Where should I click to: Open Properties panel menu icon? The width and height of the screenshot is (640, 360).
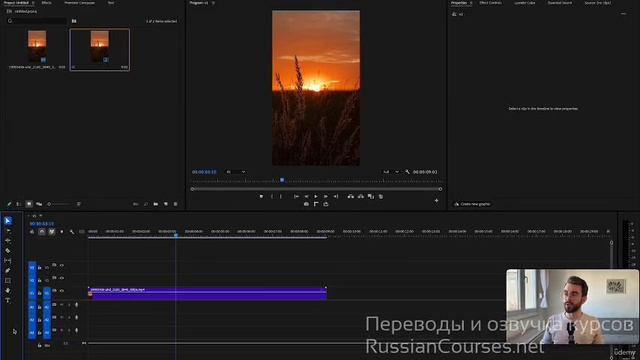click(471, 3)
